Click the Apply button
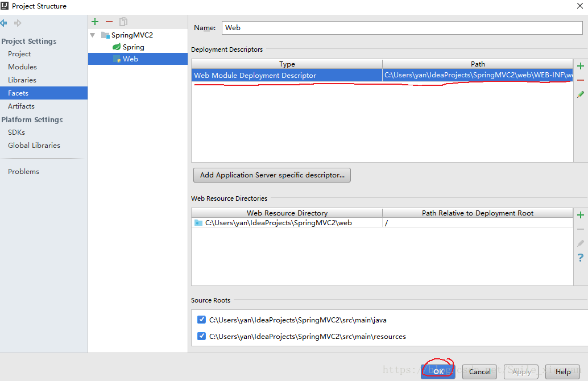The height and width of the screenshot is (381, 588). click(521, 372)
